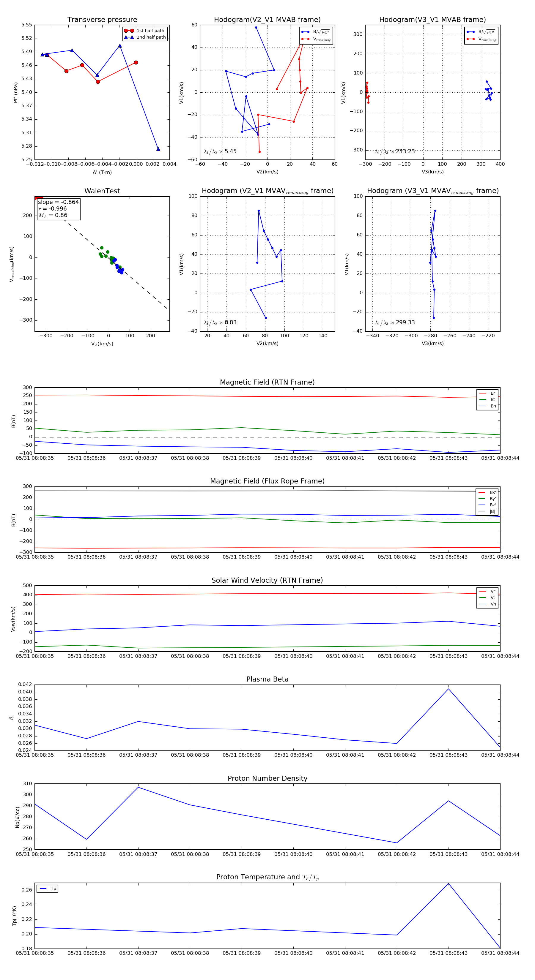Image resolution: width=535 pixels, height=980 pixels.
Task: Click the 'Hodogram(V2_V1 MVAB frame)' title
Action: coord(267,20)
